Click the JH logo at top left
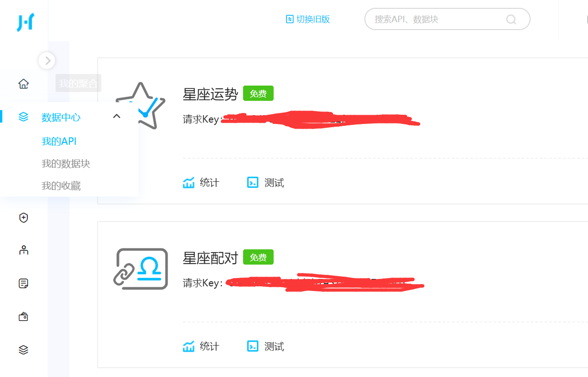588x377 pixels. click(x=25, y=22)
